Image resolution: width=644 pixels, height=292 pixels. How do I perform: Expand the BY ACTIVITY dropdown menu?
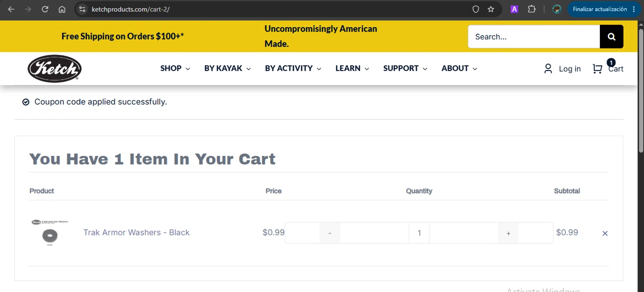point(293,68)
